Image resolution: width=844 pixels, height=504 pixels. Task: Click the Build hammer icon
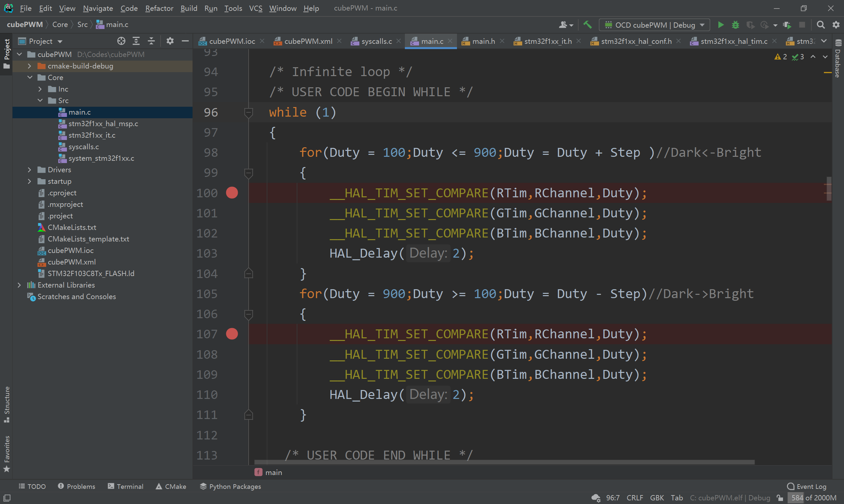(x=588, y=25)
